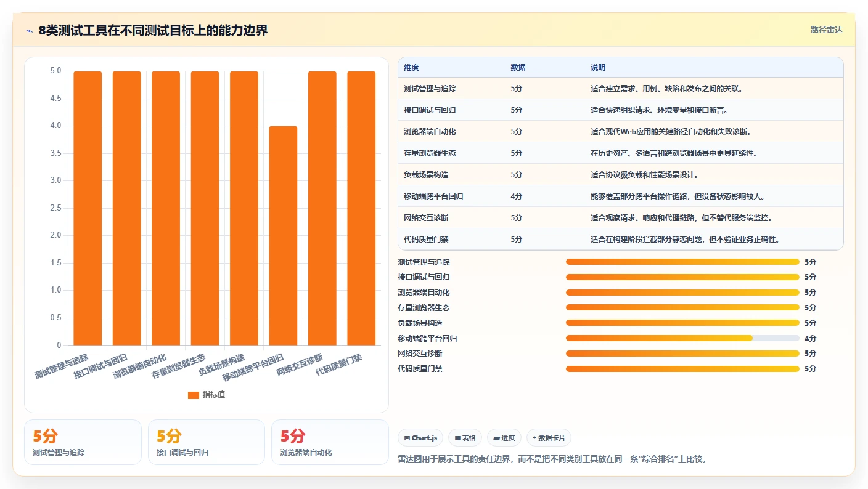Click the x-axis label 代码质量门禁
The width and height of the screenshot is (868, 489).
coord(338,364)
